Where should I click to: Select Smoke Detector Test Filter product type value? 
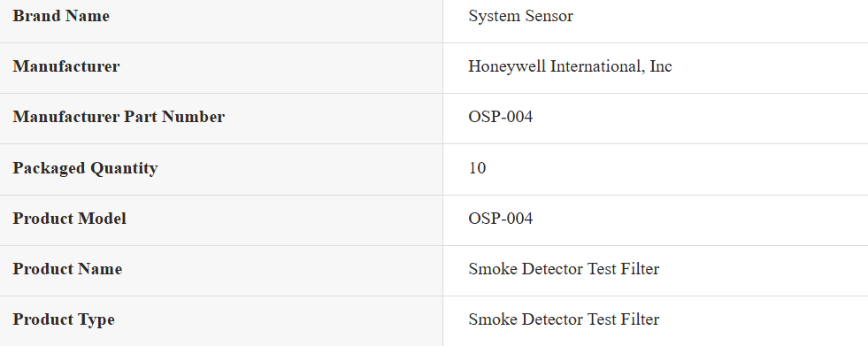click(564, 319)
